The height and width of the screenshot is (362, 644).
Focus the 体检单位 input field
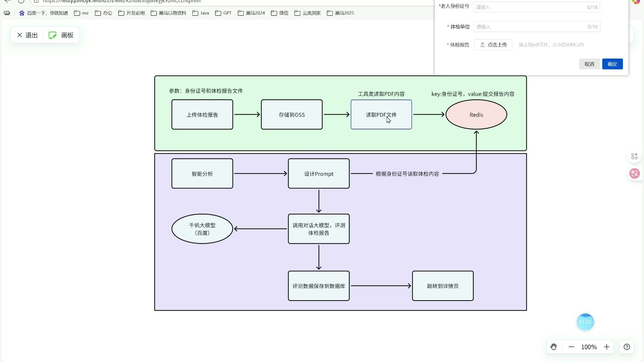(536, 26)
